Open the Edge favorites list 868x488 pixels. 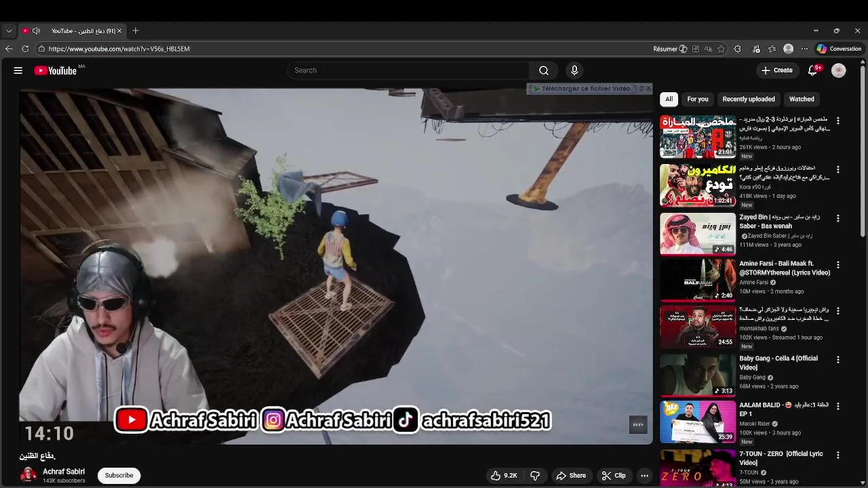pyautogui.click(x=772, y=49)
